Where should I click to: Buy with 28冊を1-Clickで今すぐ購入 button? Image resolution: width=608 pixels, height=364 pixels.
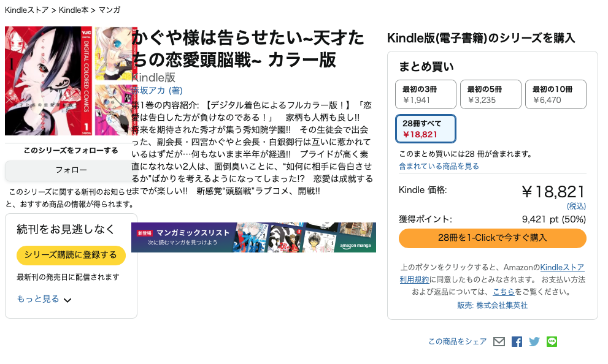[x=493, y=238]
